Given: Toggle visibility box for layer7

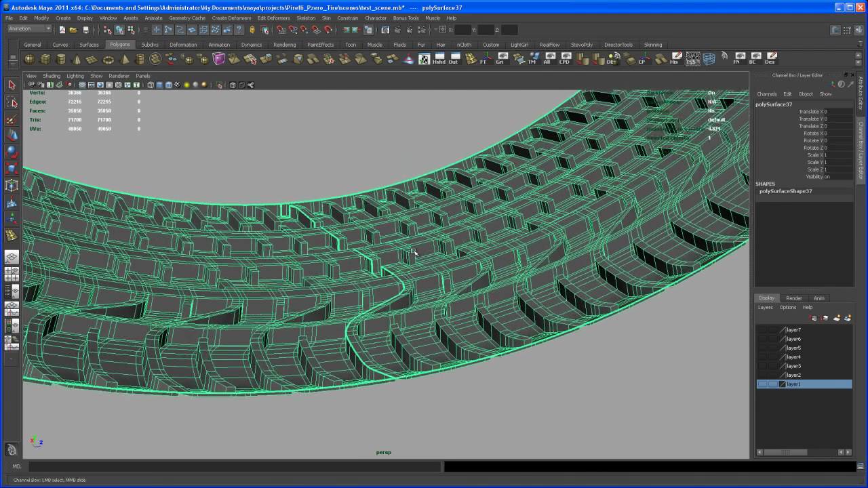Looking at the screenshot, I should click(x=763, y=330).
